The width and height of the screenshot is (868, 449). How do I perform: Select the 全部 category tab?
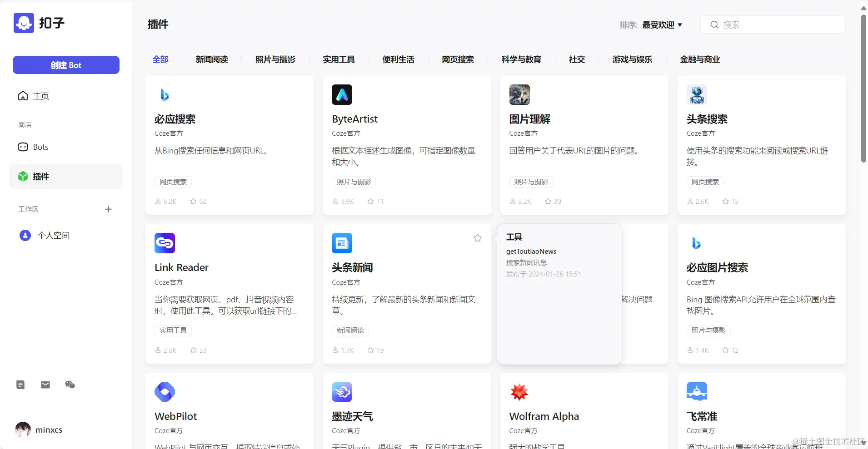[160, 59]
